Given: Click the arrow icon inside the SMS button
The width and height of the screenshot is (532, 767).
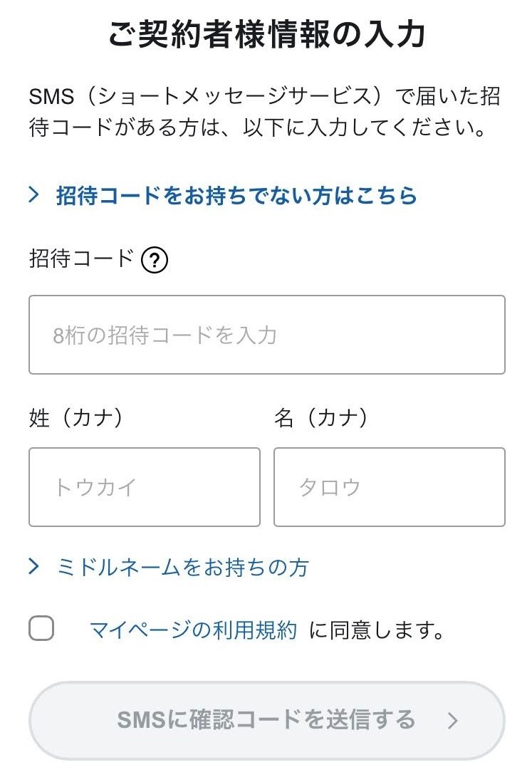Looking at the screenshot, I should 453,721.
